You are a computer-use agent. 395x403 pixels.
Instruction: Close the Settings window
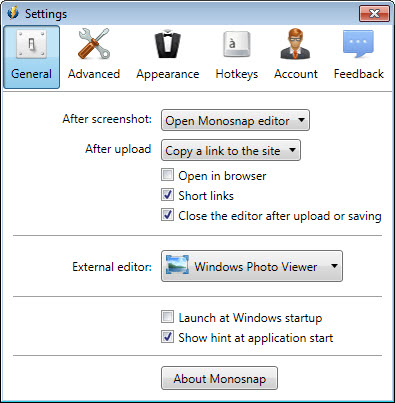point(374,13)
